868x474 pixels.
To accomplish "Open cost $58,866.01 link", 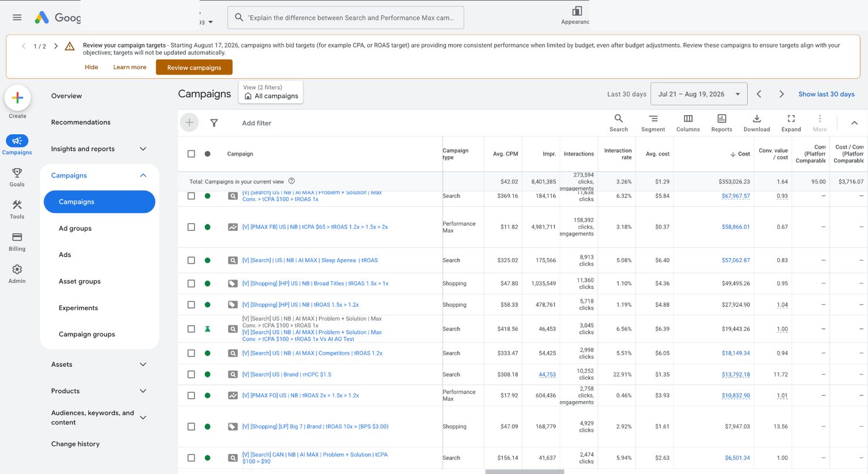I will (x=735, y=227).
